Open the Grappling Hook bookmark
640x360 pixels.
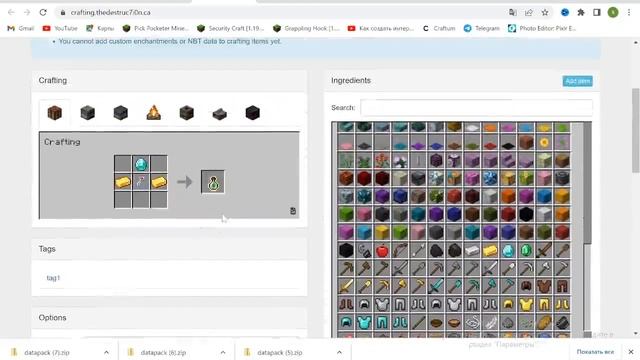tap(307, 28)
